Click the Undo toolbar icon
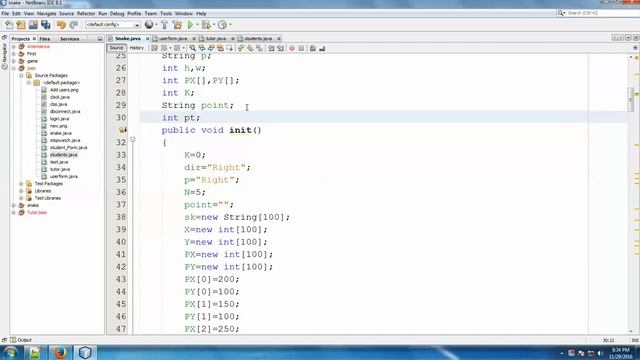Image resolution: width=640 pixels, height=360 pixels. point(61,25)
